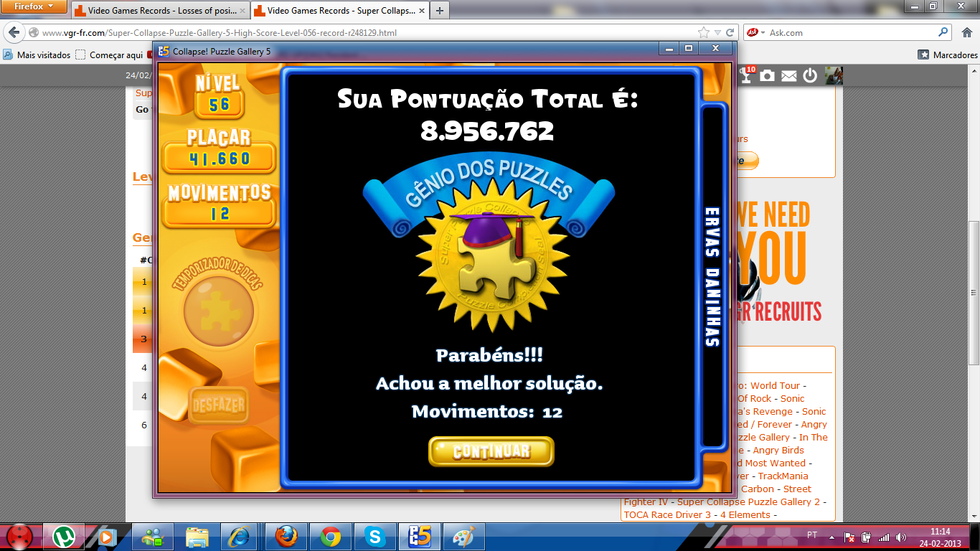This screenshot has height=551, width=980.
Task: Switch to the Losses of positions tab
Action: [161, 11]
